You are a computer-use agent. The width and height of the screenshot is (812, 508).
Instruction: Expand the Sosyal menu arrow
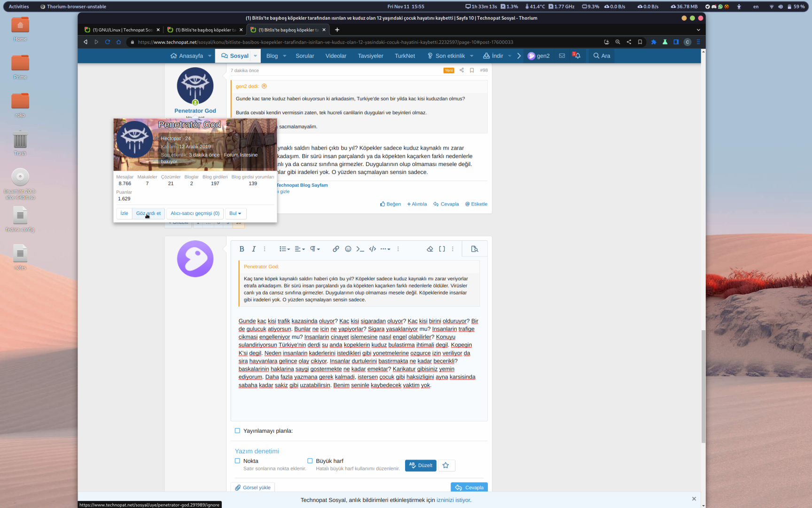(255, 56)
